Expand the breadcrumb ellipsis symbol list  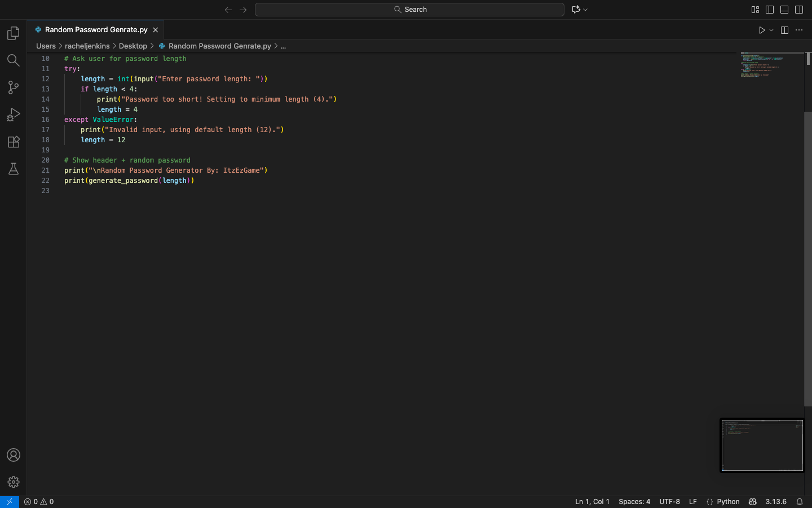283,46
